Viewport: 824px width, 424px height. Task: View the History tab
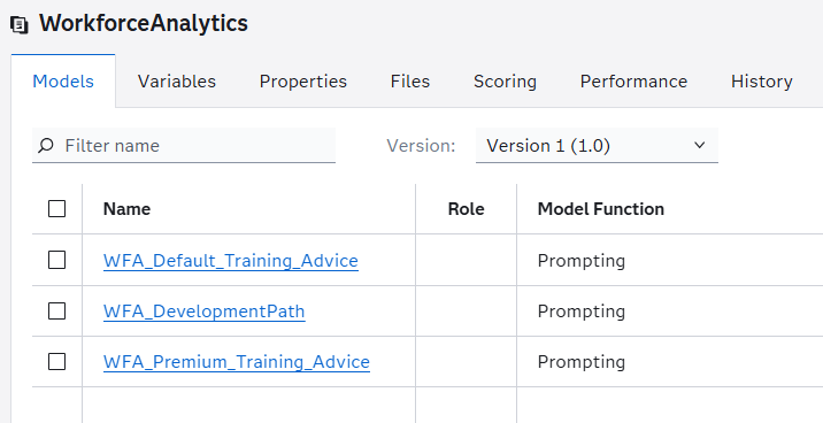761,81
